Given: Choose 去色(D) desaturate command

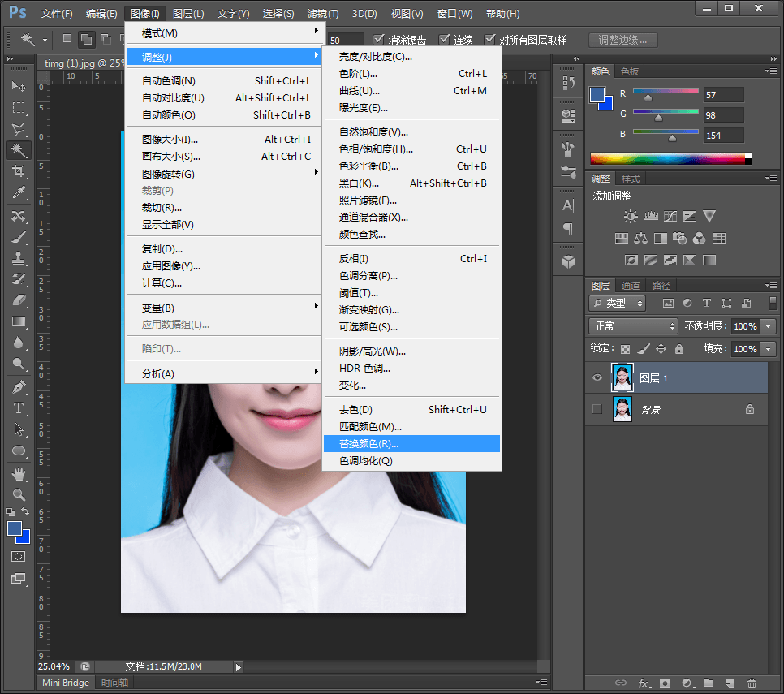Looking at the screenshot, I should 411,409.
